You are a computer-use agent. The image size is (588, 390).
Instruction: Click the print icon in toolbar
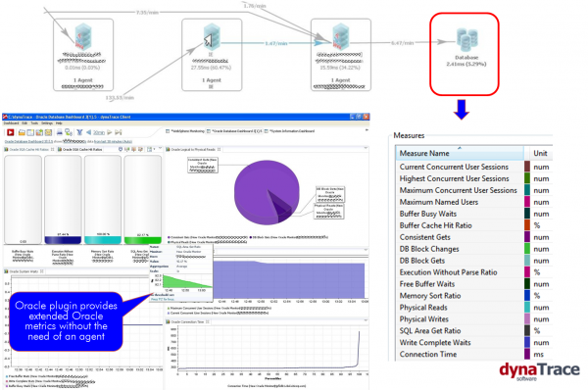tap(59, 132)
